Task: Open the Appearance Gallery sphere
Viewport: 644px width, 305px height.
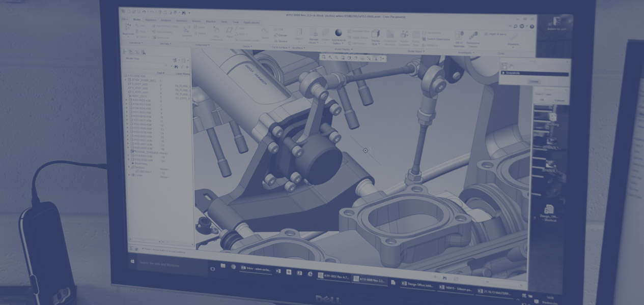Action: pyautogui.click(x=339, y=33)
